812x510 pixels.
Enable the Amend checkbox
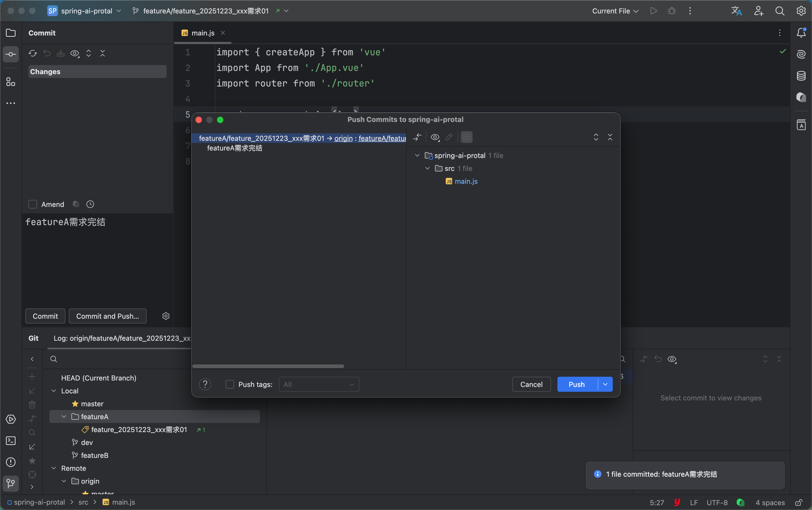(x=33, y=204)
